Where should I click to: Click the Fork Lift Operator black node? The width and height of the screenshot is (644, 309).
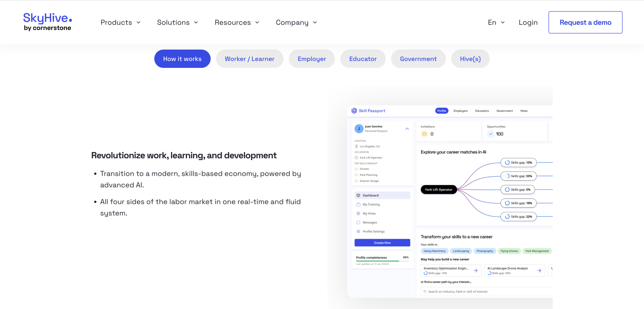439,190
